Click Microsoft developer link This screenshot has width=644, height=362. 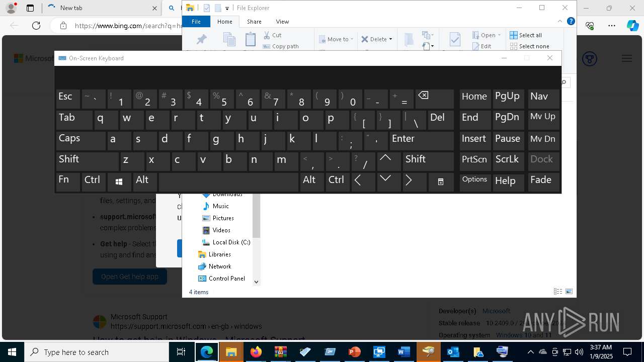[x=496, y=311]
